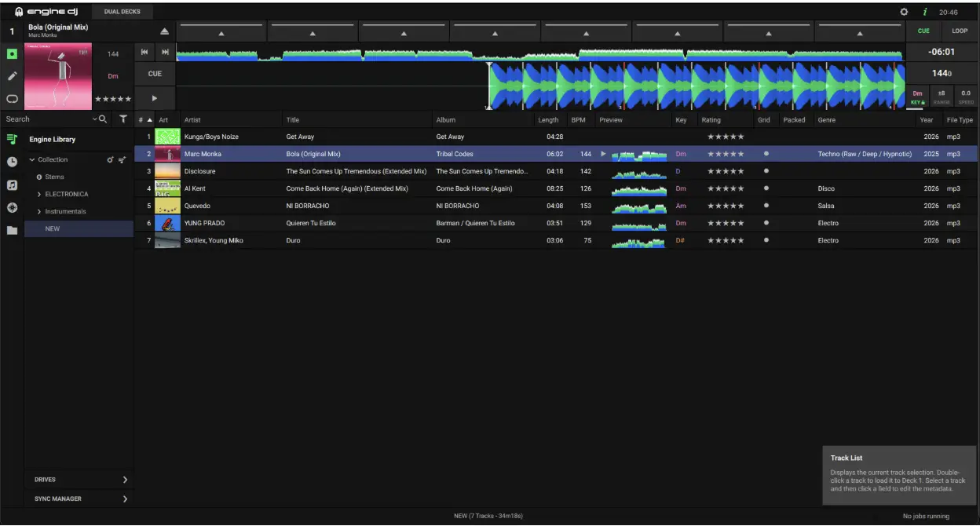980x526 pixels.
Task: Play the loaded track in Deck 1
Action: [155, 98]
